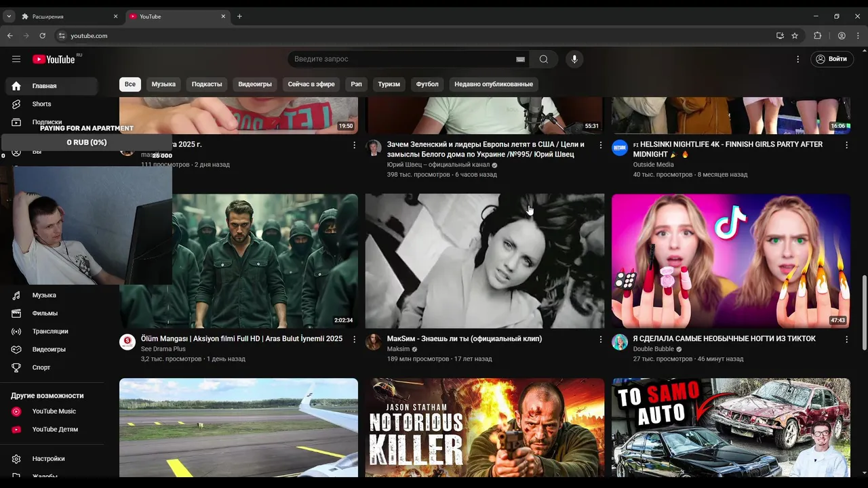Close the YouTube browser tab
The width and height of the screenshot is (868, 488).
pos(223,16)
